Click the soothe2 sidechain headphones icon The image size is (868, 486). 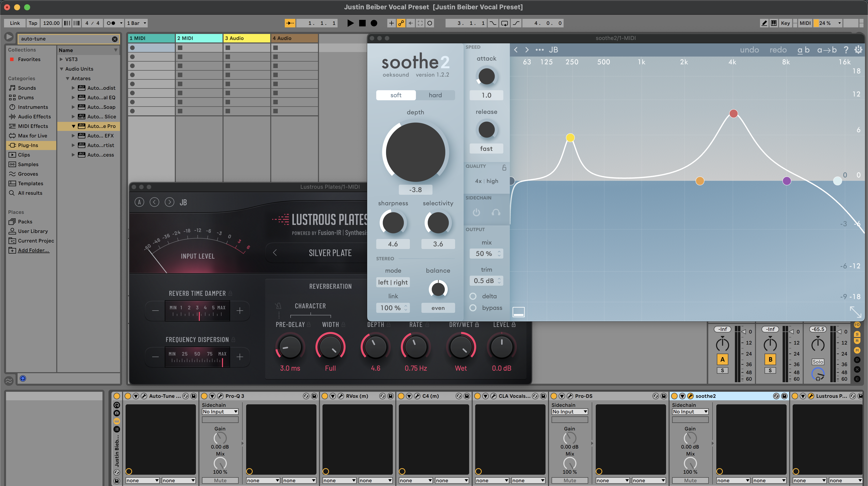496,212
